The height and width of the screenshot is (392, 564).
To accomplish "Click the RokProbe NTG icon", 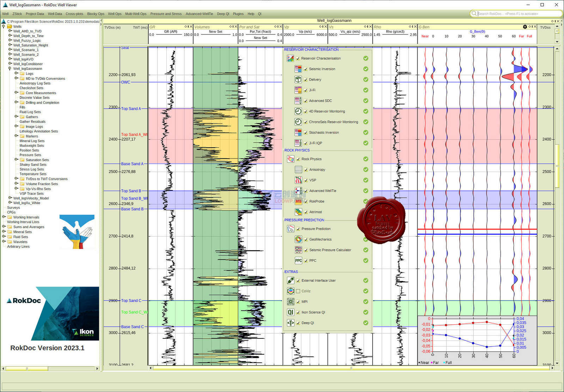I will click(x=299, y=201).
